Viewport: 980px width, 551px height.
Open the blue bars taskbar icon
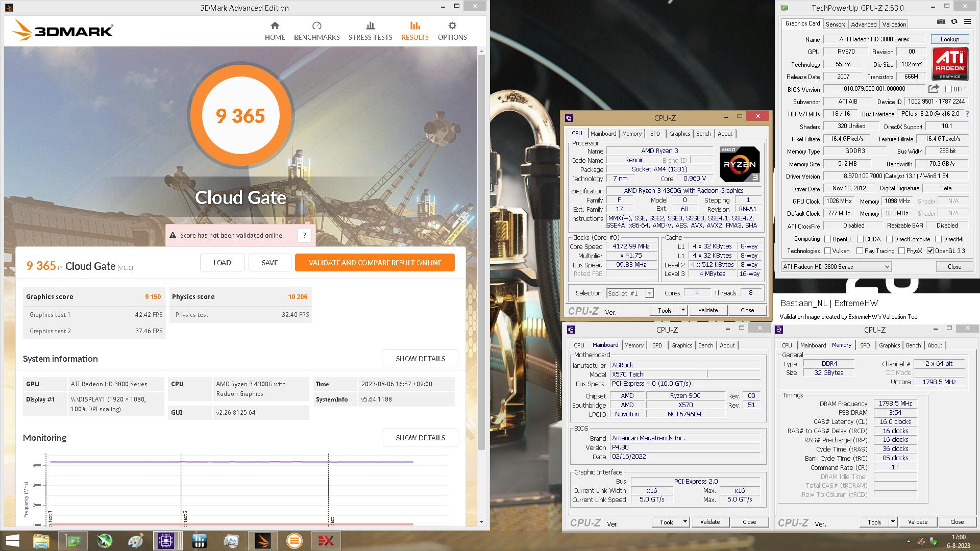point(199,541)
